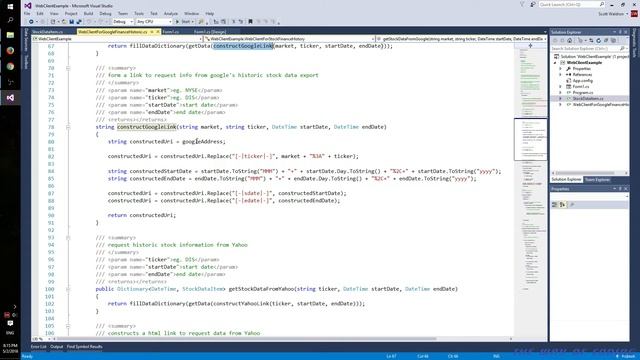Screen dimensions: 640x360
Task: Open the Find Symbol Results tab
Action: click(84, 347)
